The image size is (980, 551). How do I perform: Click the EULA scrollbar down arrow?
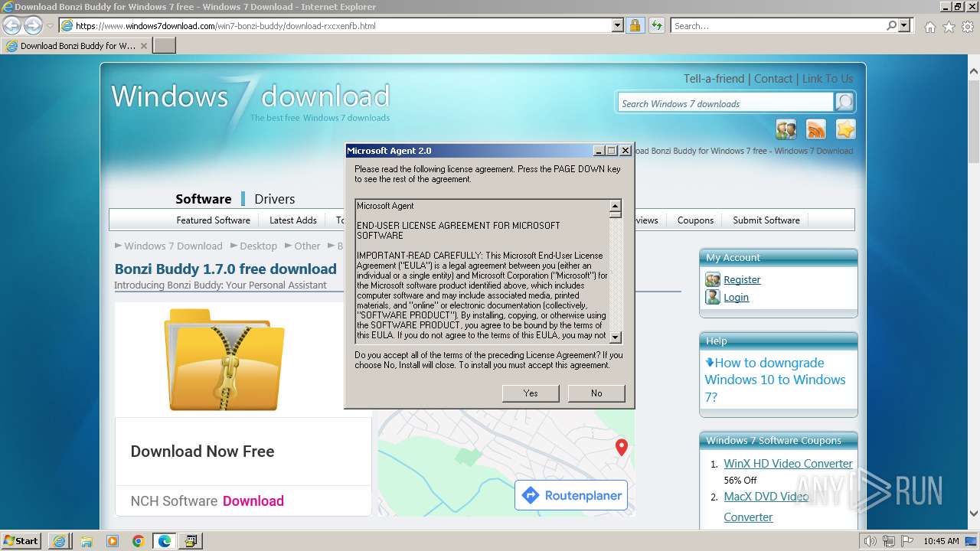coord(615,337)
